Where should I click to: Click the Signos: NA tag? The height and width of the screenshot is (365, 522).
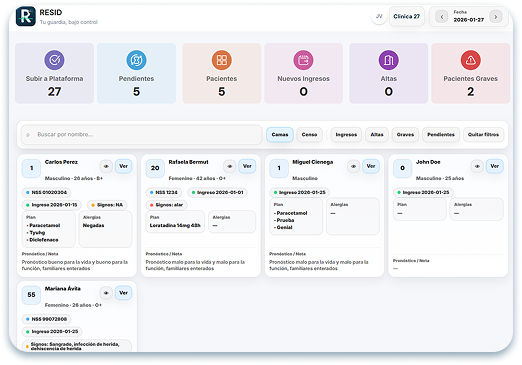coord(107,205)
